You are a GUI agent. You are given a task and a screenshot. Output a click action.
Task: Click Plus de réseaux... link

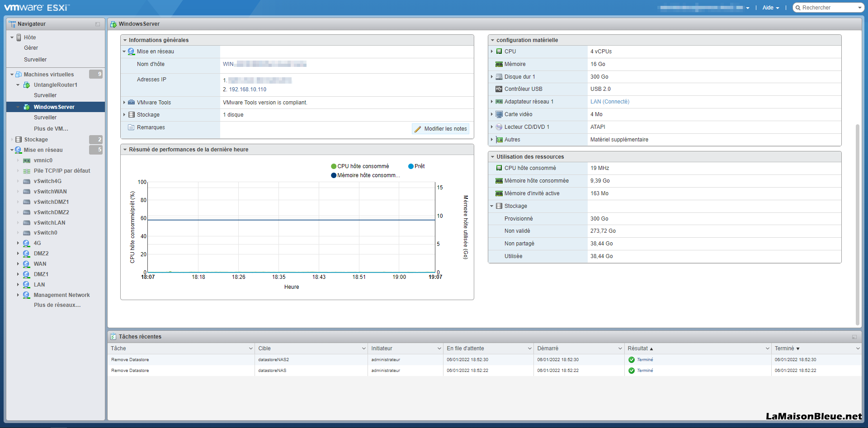coord(57,305)
